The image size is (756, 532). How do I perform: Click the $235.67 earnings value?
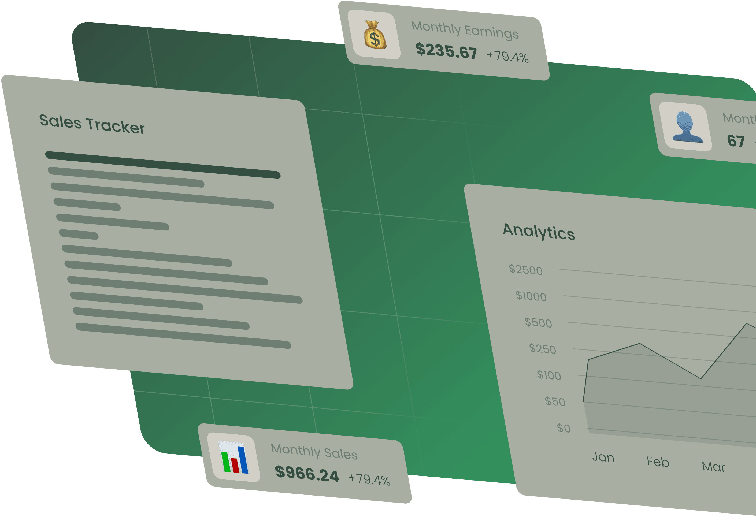pyautogui.click(x=446, y=51)
